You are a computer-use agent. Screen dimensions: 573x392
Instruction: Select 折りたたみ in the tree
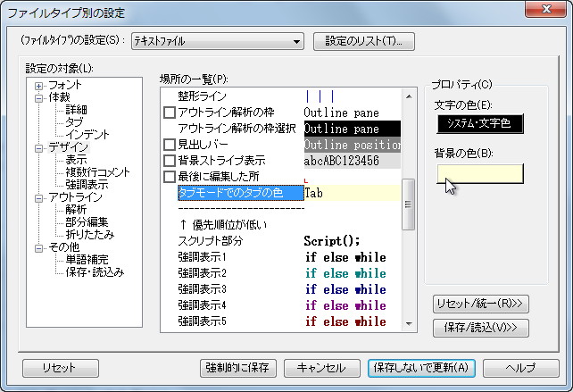tap(90, 234)
